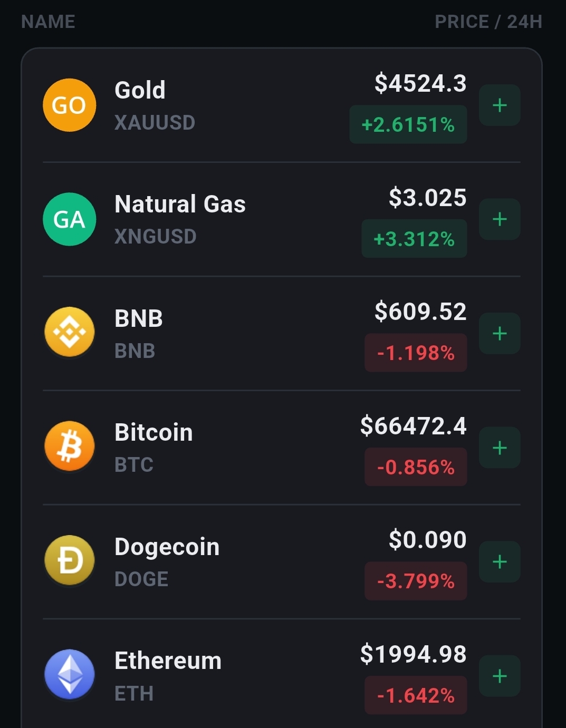566x728 pixels.
Task: Add Natural Gas with the plus button
Action: [x=499, y=219]
